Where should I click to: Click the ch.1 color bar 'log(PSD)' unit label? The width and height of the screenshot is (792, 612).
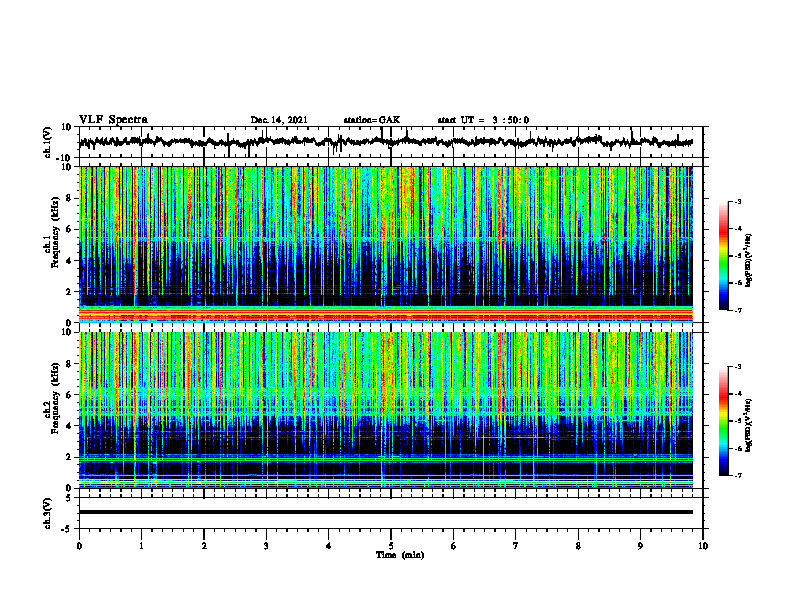click(749, 260)
